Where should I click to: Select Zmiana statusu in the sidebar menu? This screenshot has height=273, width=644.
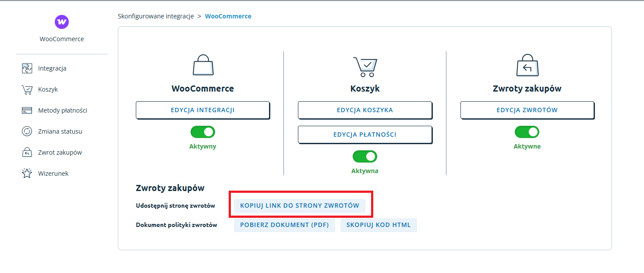click(x=60, y=131)
